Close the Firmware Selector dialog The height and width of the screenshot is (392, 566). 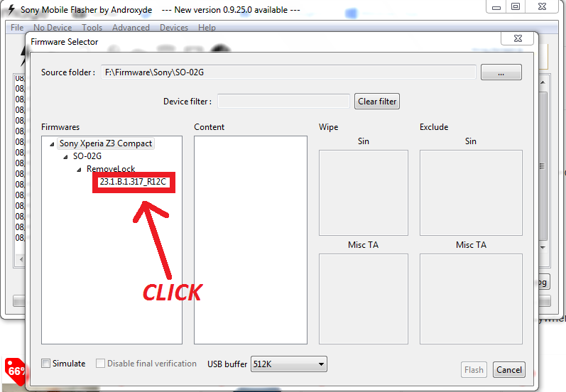[x=518, y=38]
